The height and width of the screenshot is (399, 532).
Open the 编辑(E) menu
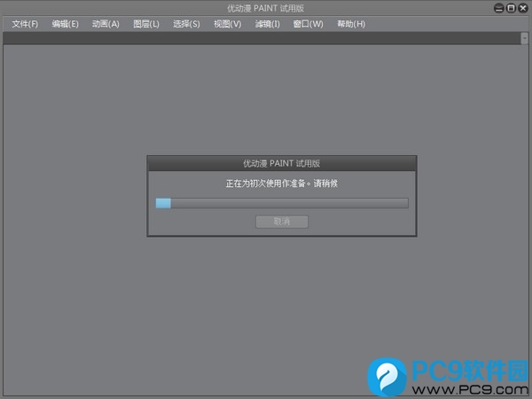click(65, 24)
